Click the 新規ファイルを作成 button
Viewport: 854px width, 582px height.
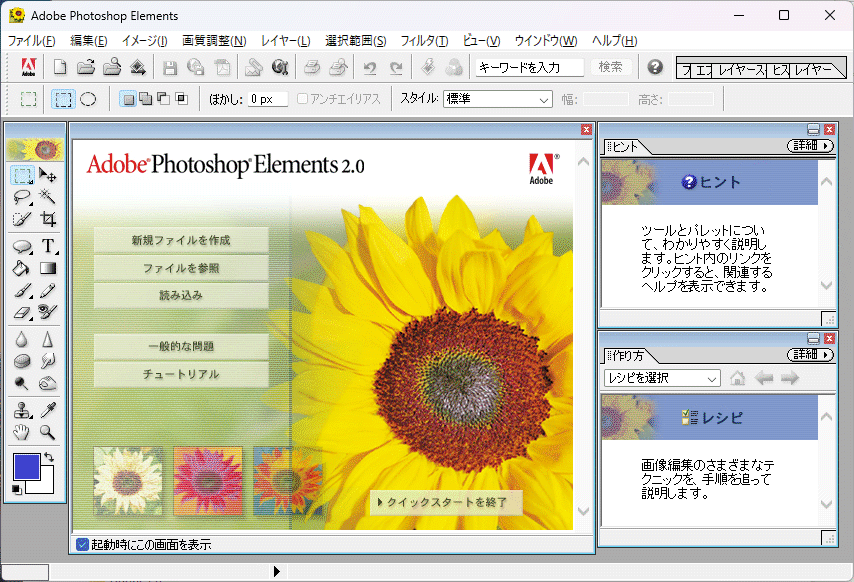(x=181, y=240)
